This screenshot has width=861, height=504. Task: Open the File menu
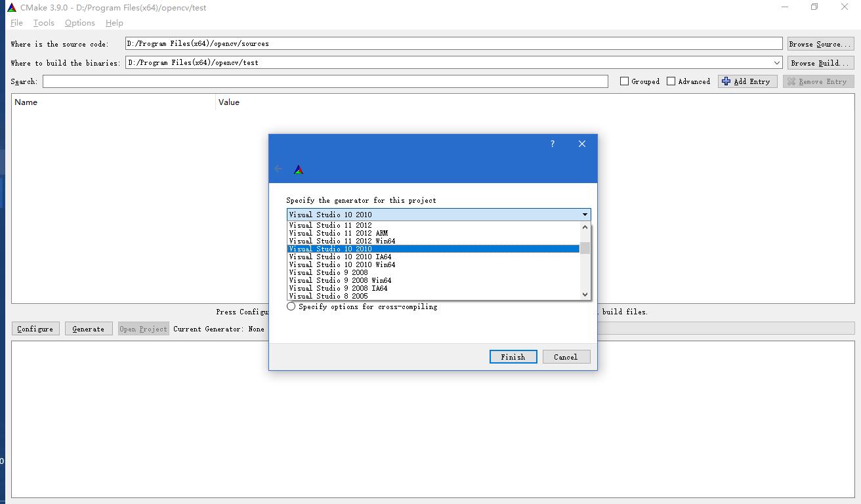point(16,22)
